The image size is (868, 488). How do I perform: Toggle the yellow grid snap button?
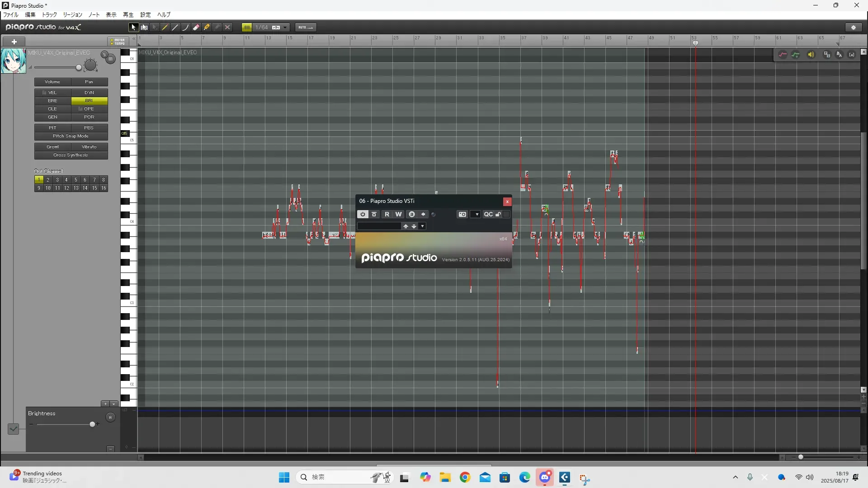point(247,27)
